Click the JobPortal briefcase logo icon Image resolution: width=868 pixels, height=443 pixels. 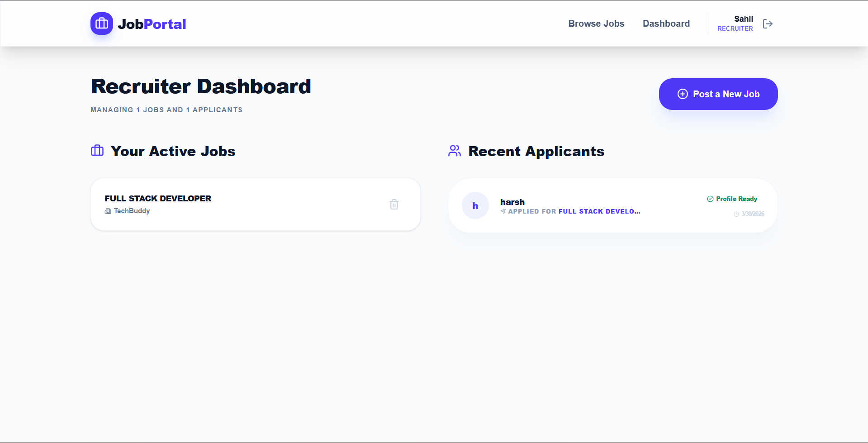[x=101, y=24]
